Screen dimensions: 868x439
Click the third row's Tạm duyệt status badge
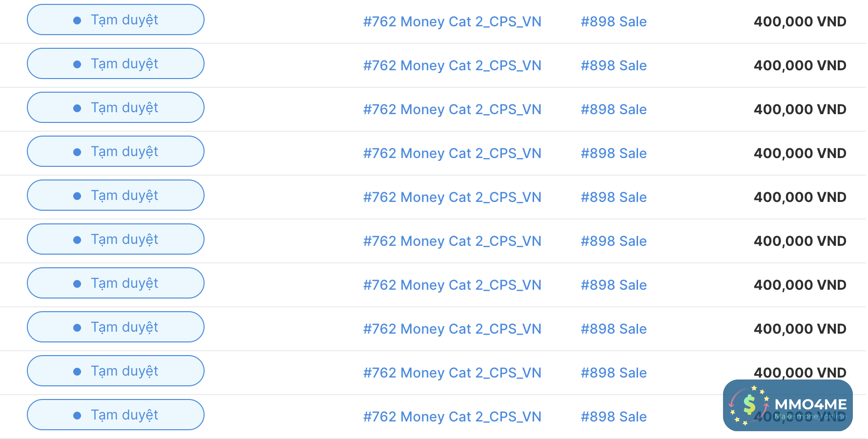116,108
